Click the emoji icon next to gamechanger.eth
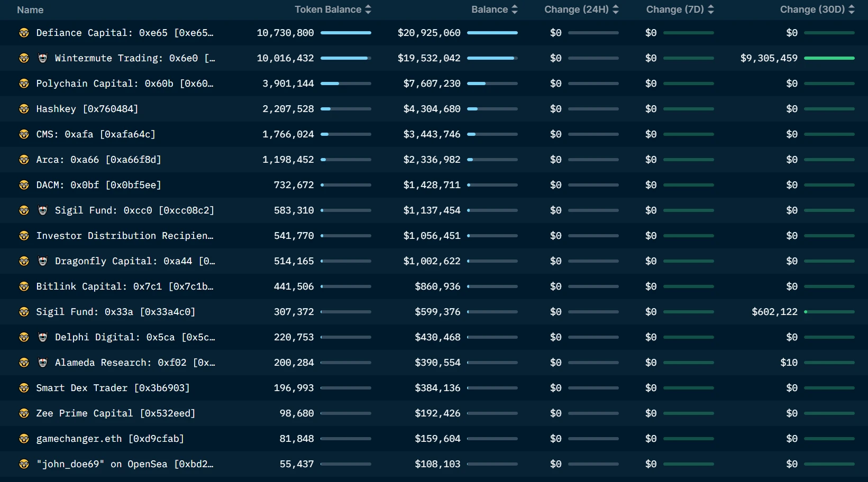 [x=24, y=439]
